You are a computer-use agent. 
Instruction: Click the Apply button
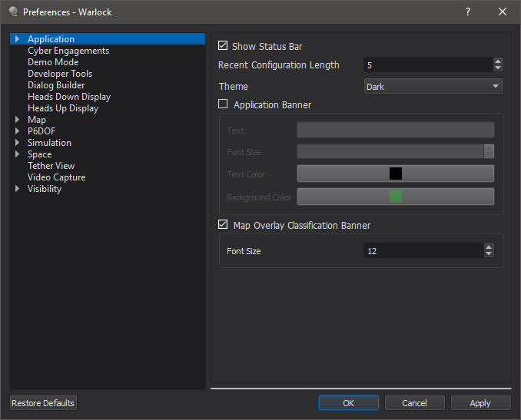click(480, 403)
